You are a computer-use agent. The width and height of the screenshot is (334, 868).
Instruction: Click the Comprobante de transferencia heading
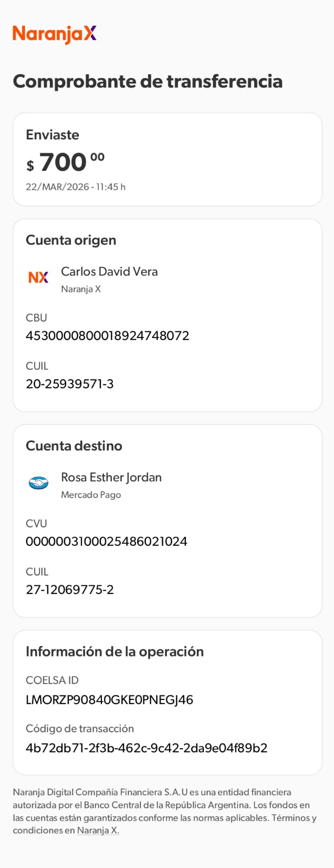[x=147, y=81]
